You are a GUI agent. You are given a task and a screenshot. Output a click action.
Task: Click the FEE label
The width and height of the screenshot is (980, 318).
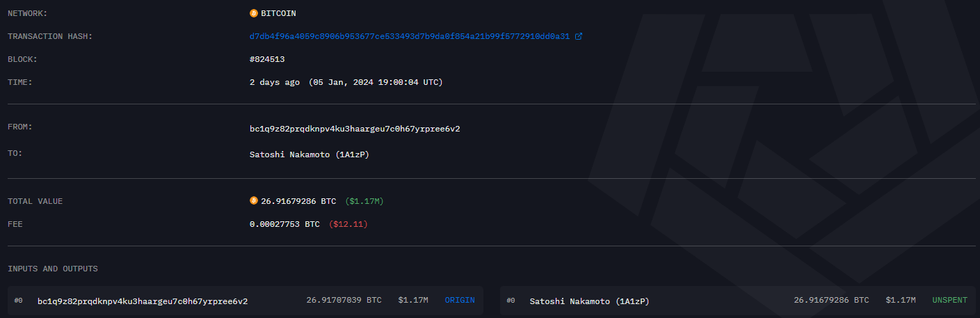tap(15, 225)
